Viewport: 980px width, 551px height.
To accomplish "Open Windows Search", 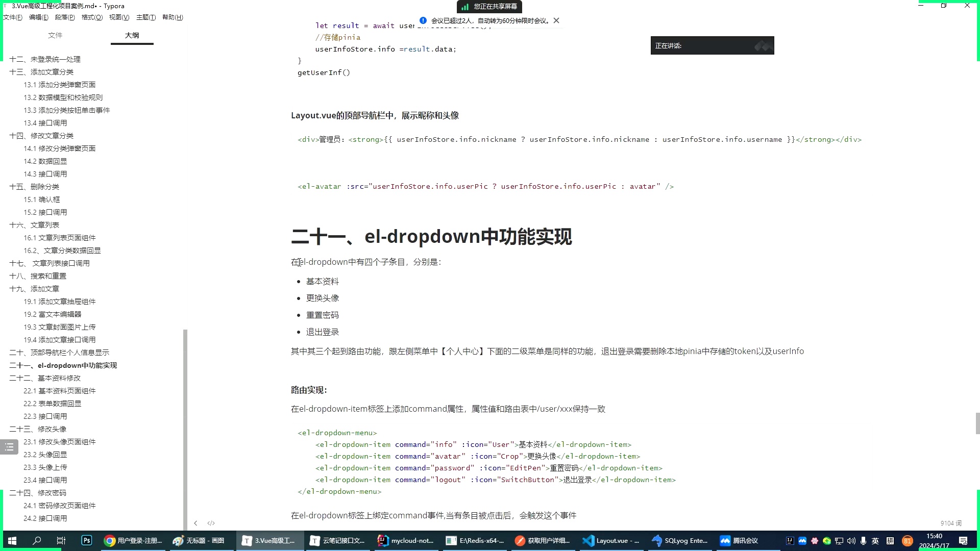I will pos(36,540).
